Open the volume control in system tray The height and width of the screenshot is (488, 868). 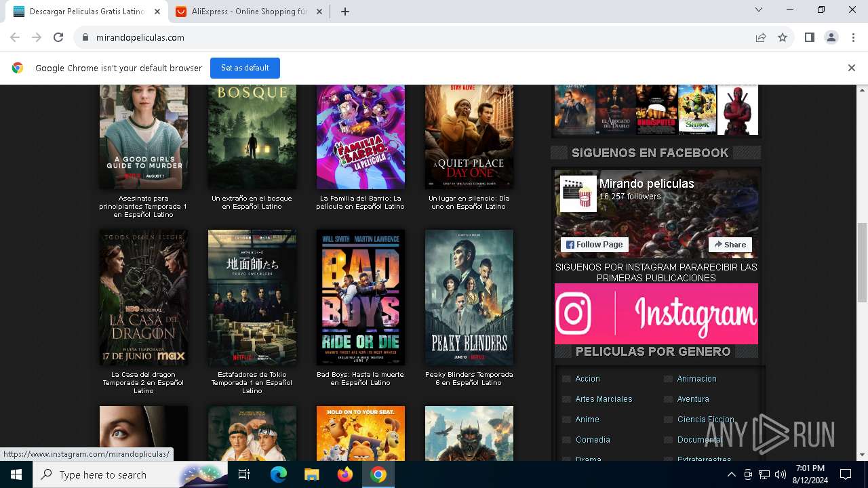coord(780,474)
